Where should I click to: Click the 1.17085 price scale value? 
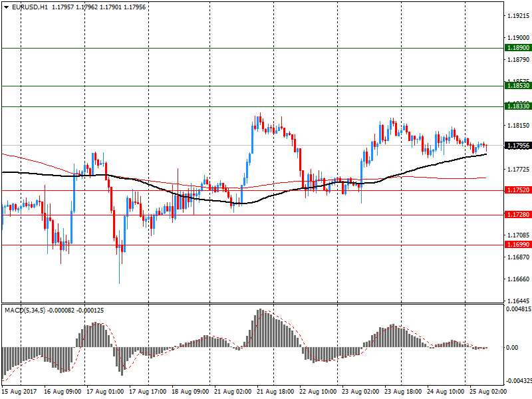(519, 235)
